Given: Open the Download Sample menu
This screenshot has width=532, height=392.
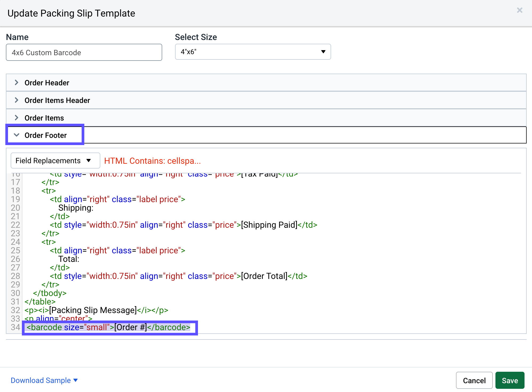Looking at the screenshot, I should pyautogui.click(x=44, y=380).
